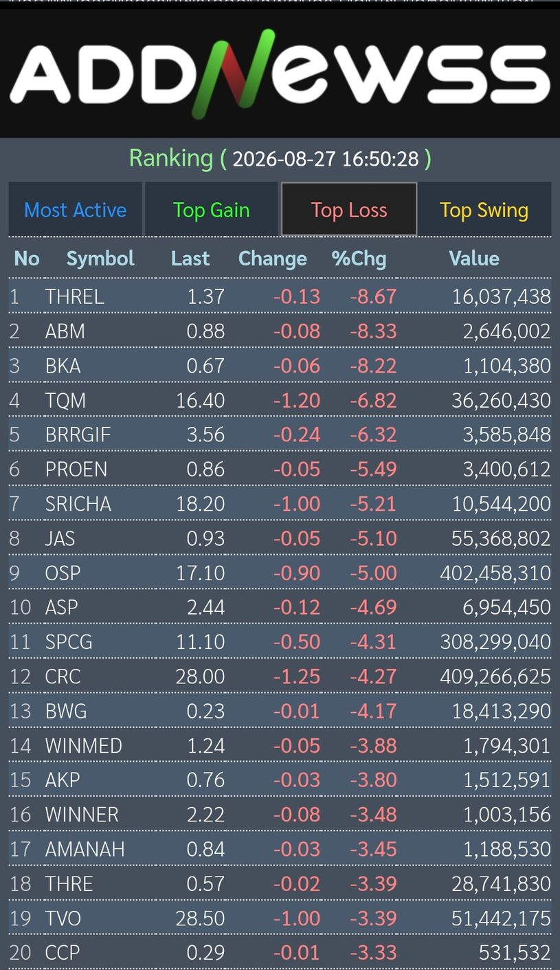Switch to the Most Active tab

tap(76, 210)
